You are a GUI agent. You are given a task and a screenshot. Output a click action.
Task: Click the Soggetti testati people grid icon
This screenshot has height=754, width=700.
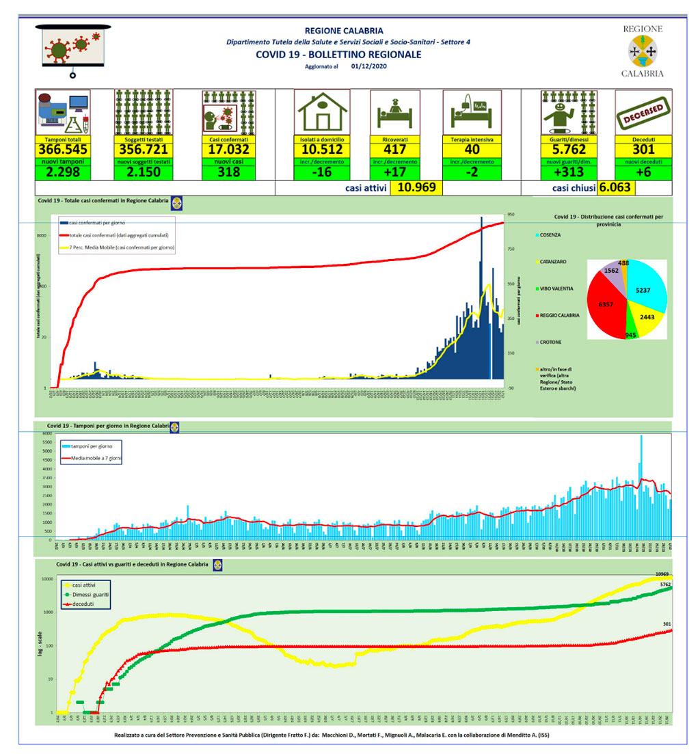(144, 113)
